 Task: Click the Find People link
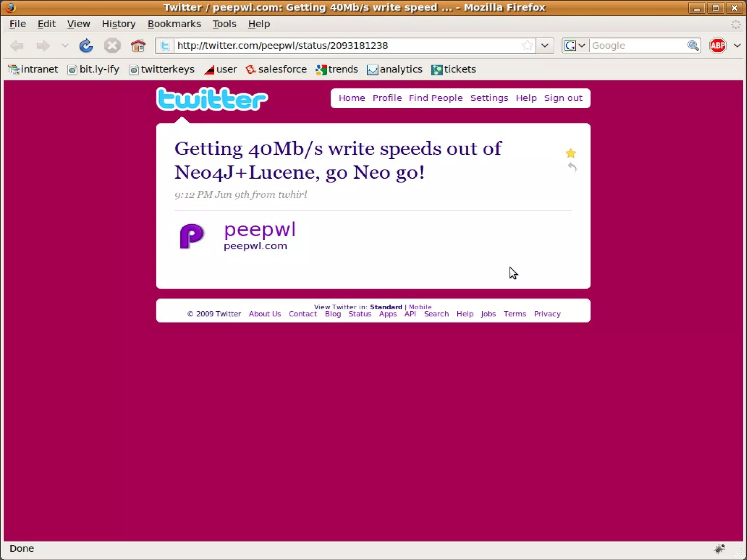[436, 98]
